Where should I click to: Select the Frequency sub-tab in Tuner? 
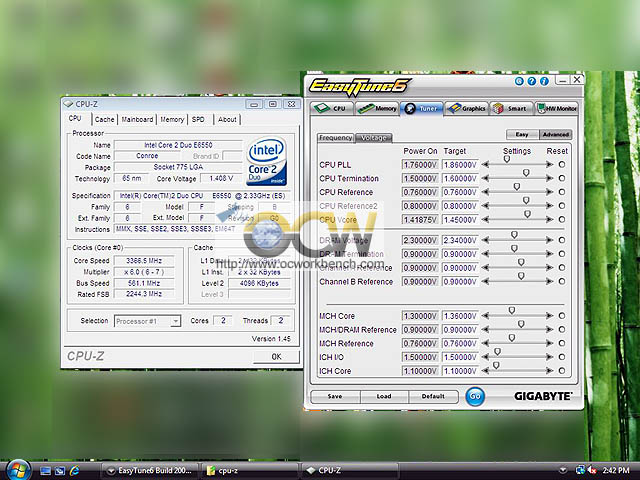click(336, 138)
